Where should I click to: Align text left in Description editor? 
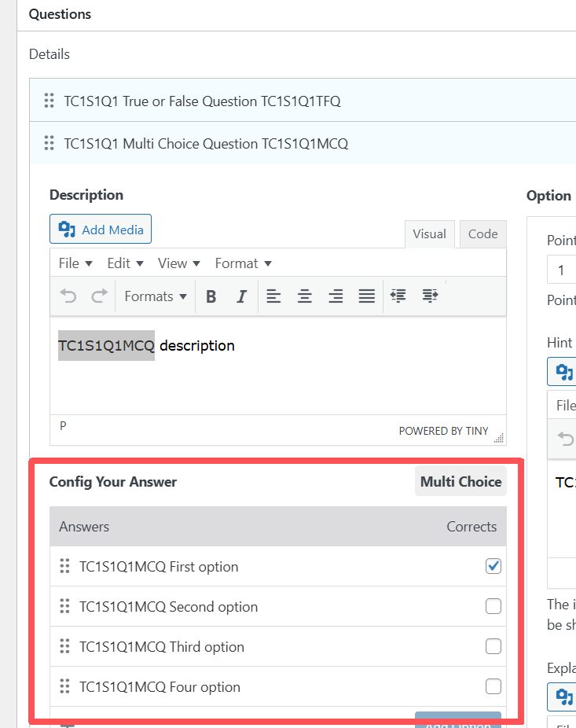[273, 296]
